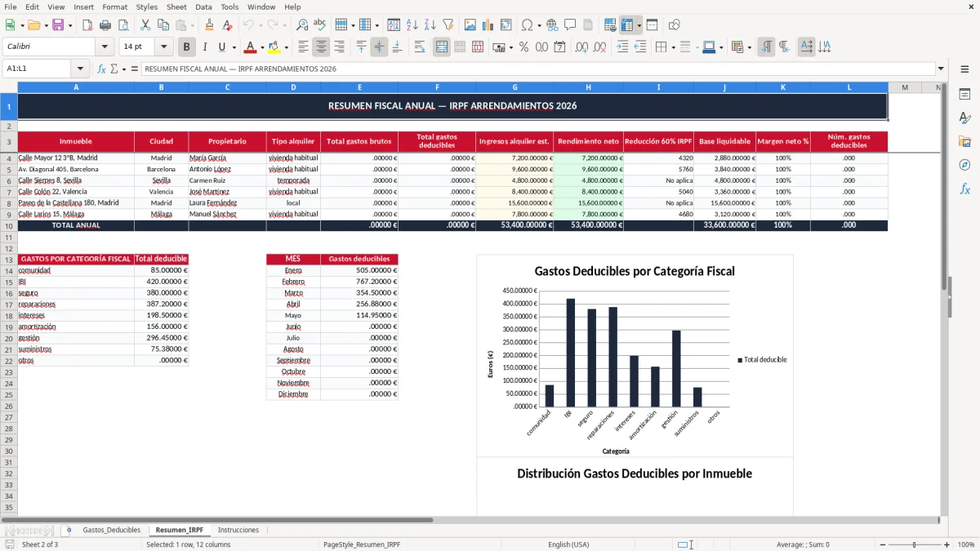Open the Data menu
980x551 pixels.
203,7
